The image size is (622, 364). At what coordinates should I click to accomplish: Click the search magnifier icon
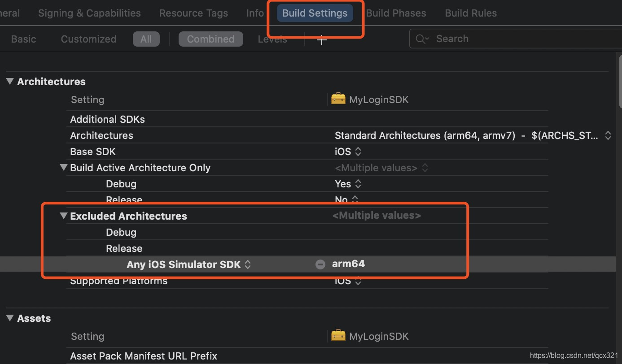click(422, 39)
